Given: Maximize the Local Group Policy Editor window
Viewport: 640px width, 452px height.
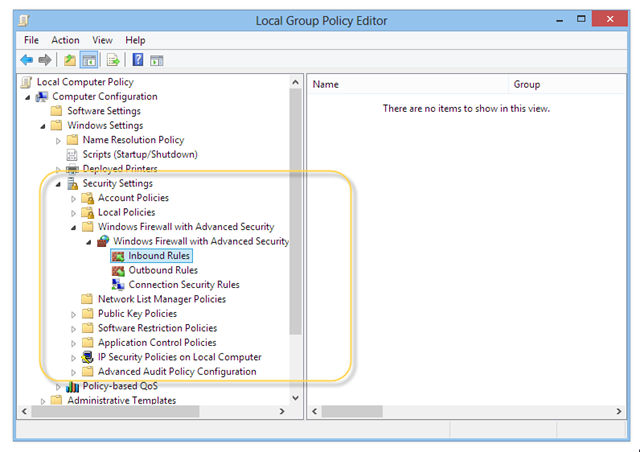Looking at the screenshot, I should 581,19.
